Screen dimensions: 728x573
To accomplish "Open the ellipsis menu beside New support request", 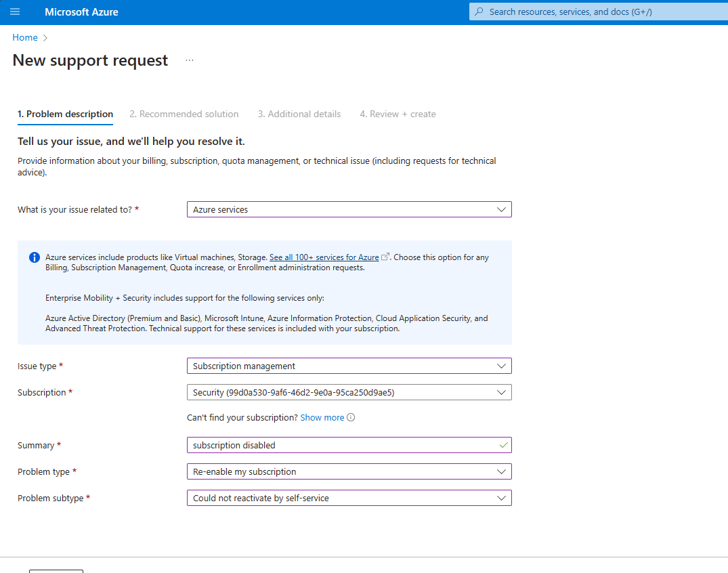I will point(189,60).
